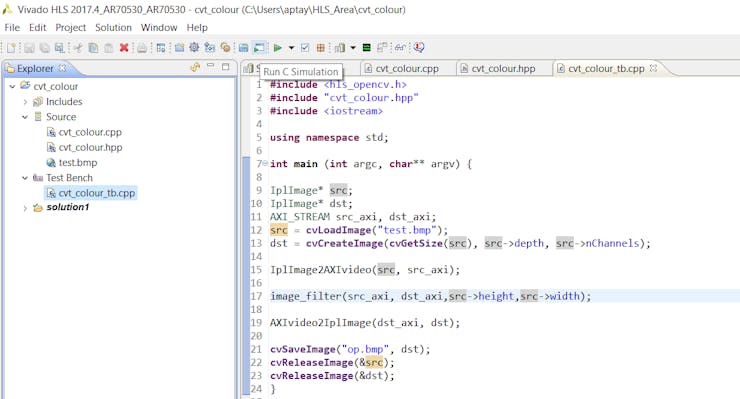Open the Edit menu

37,27
